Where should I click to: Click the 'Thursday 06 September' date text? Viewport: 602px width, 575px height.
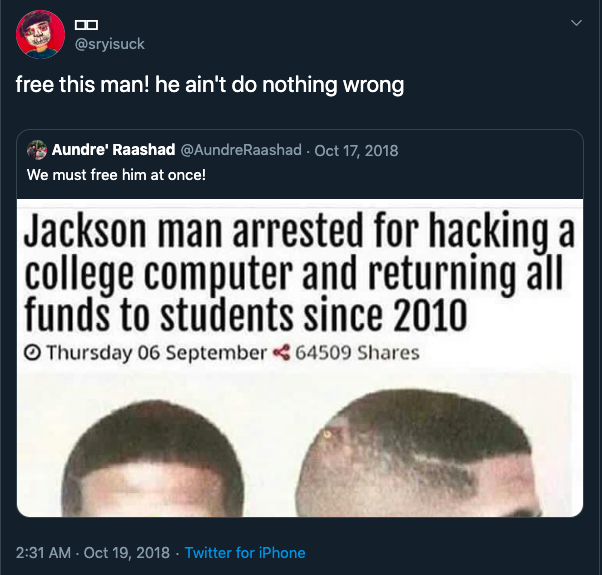click(x=157, y=353)
